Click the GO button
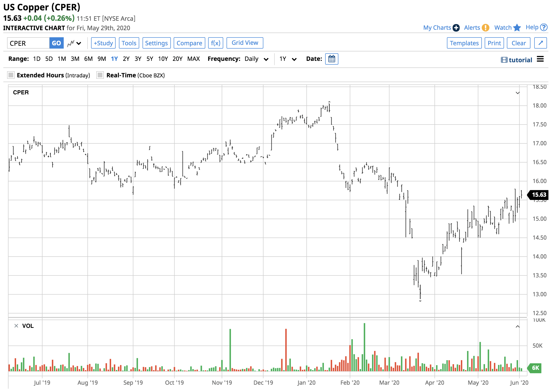Screen dimensions: 555x392 point(57,43)
